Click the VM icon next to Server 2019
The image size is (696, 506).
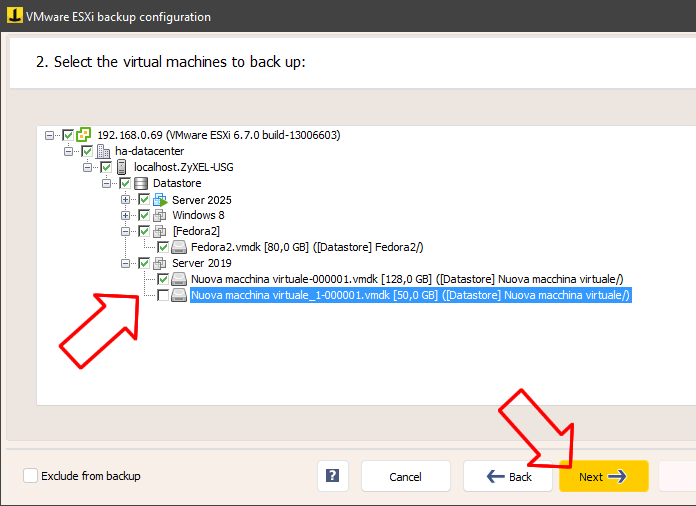(159, 263)
